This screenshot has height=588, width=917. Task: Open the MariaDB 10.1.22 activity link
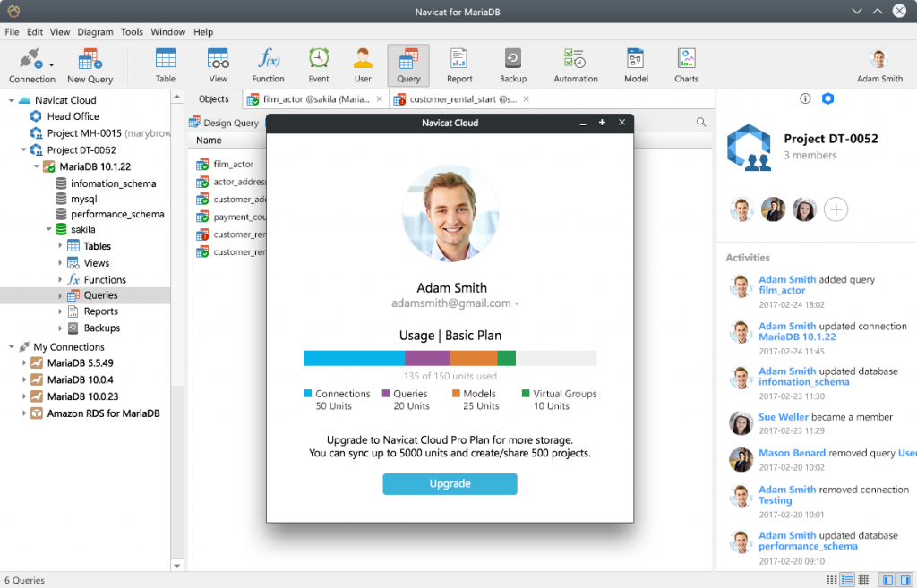797,337
